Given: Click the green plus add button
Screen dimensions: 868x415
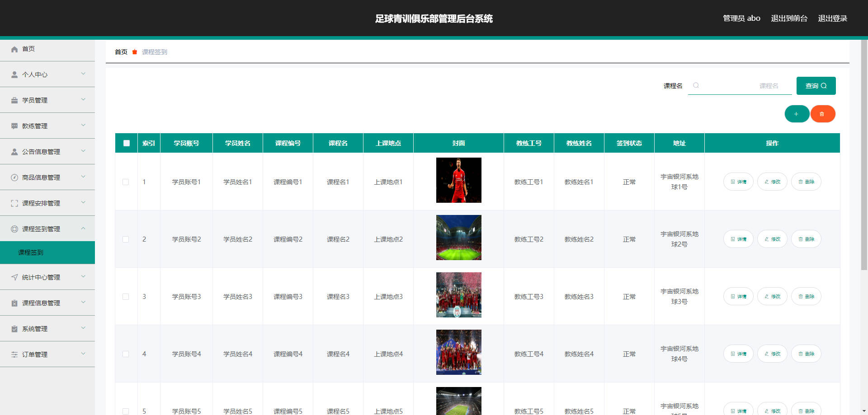Looking at the screenshot, I should pos(797,114).
